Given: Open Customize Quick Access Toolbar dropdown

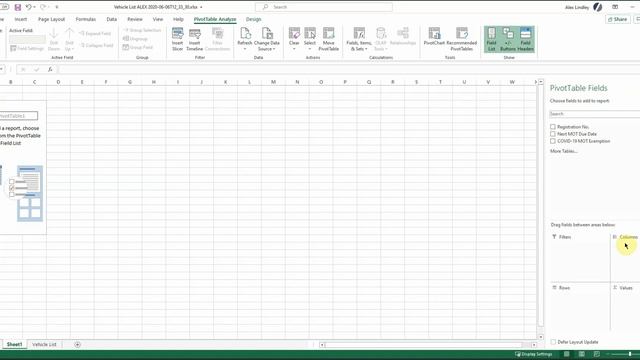Looking at the screenshot, I should point(57,7).
